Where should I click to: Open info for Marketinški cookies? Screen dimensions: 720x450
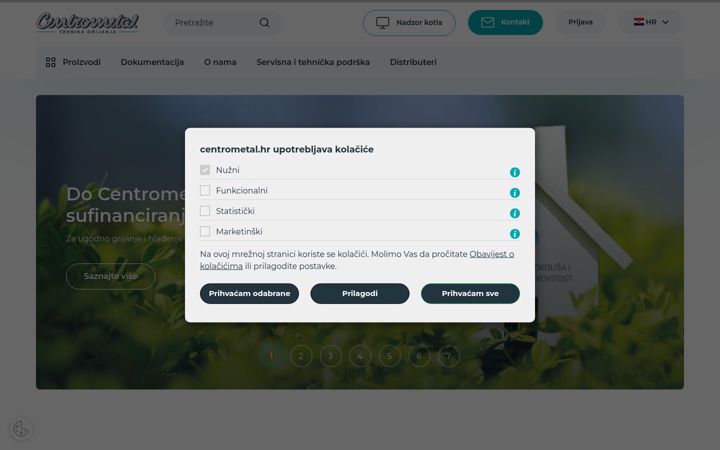[x=515, y=234]
